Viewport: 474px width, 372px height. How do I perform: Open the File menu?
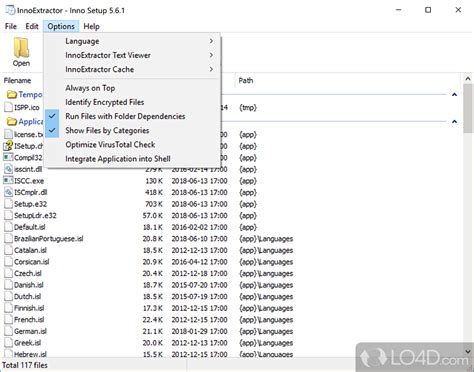tap(11, 26)
